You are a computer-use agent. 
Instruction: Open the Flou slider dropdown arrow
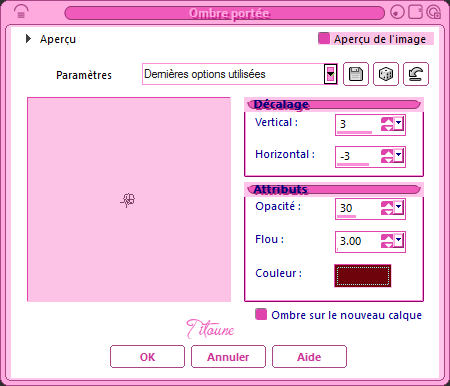(x=398, y=241)
